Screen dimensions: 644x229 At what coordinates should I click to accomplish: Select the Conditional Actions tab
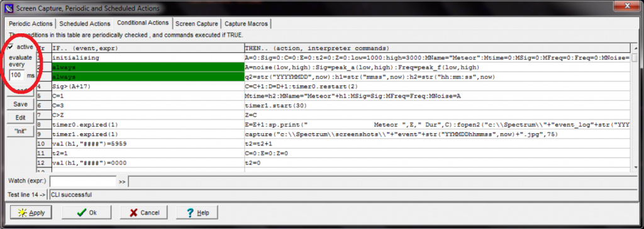143,23
